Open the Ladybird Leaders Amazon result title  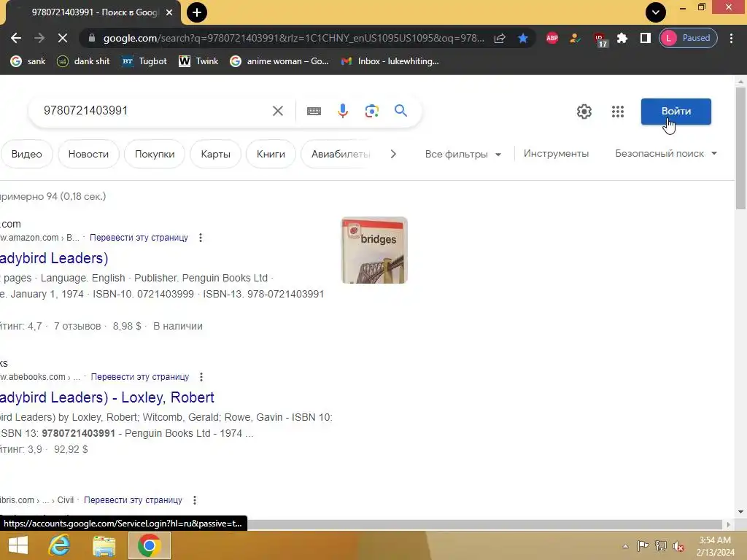(54, 258)
